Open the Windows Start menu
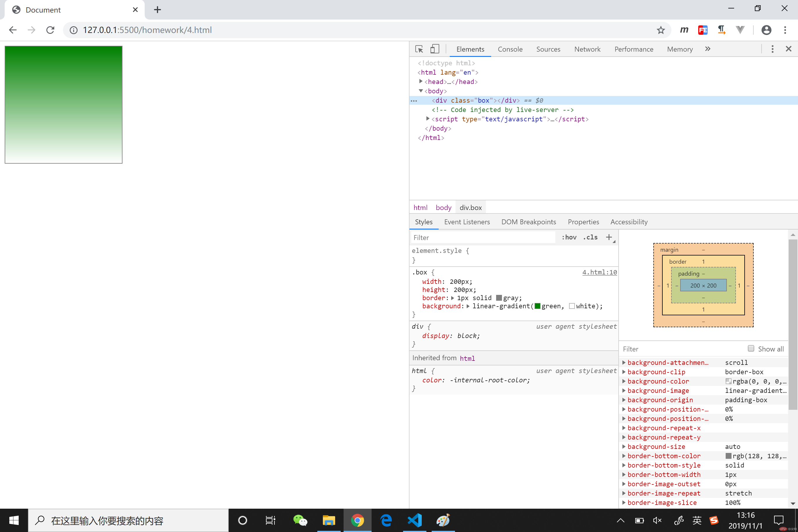798x532 pixels. tap(14, 520)
